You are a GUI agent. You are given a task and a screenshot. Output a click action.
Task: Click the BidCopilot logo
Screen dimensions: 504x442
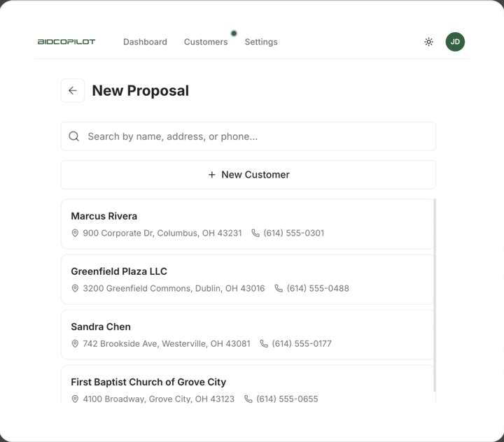(66, 42)
